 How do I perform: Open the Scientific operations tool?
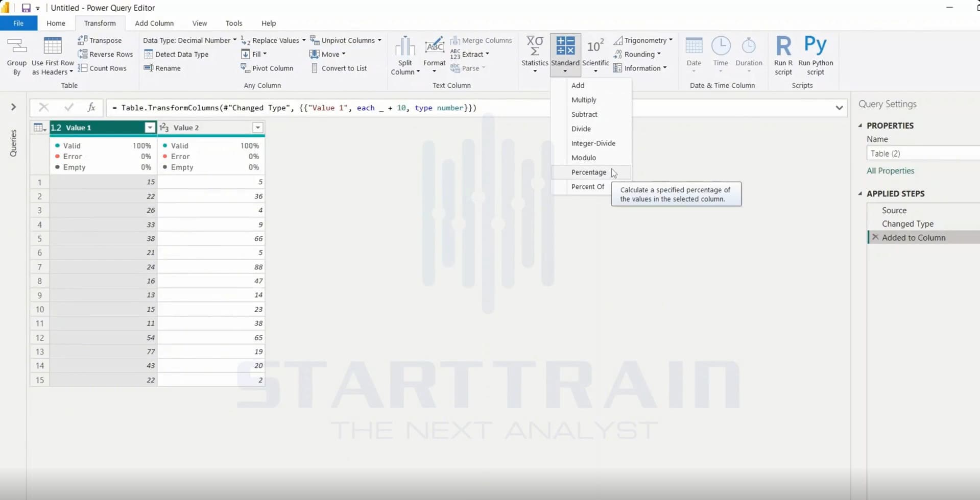[595, 54]
